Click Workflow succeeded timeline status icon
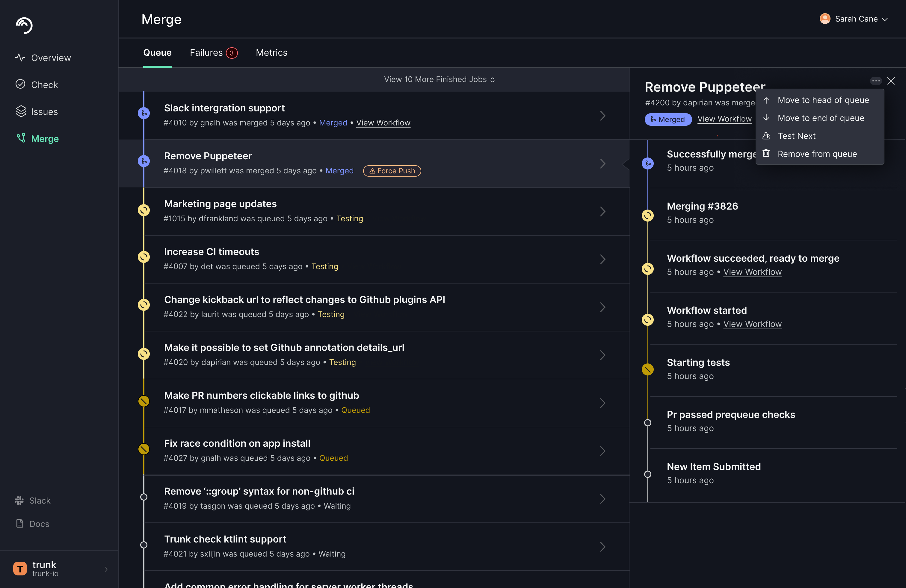The width and height of the screenshot is (906, 588). tap(647, 269)
